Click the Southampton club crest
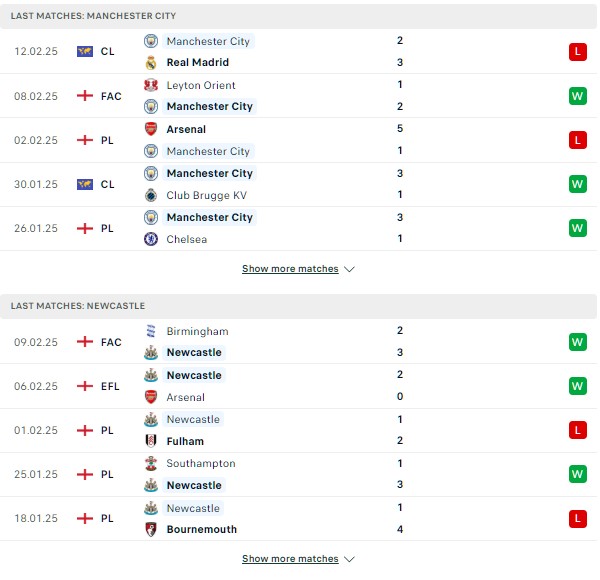Viewport: 600px width, 580px height. tap(151, 463)
